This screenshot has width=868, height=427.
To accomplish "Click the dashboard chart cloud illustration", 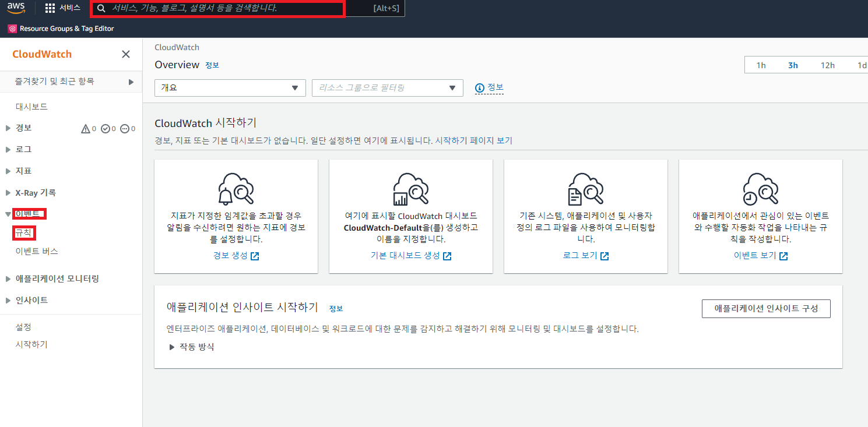I will tap(411, 189).
